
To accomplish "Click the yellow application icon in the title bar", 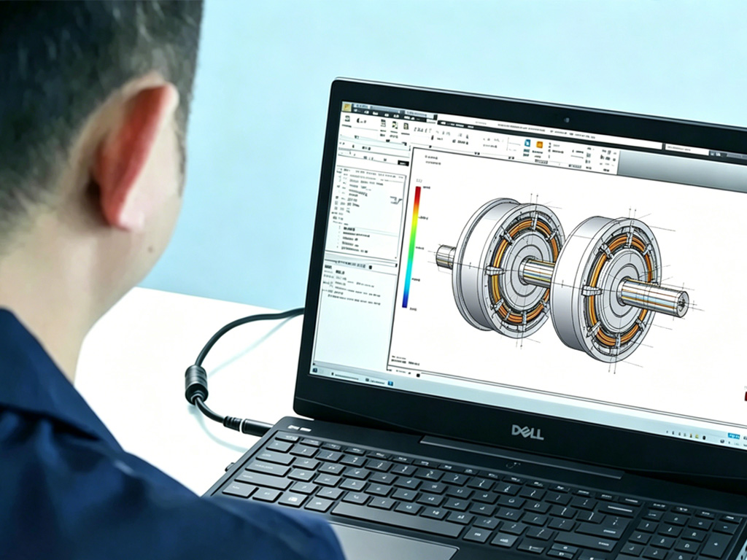I will [347, 106].
